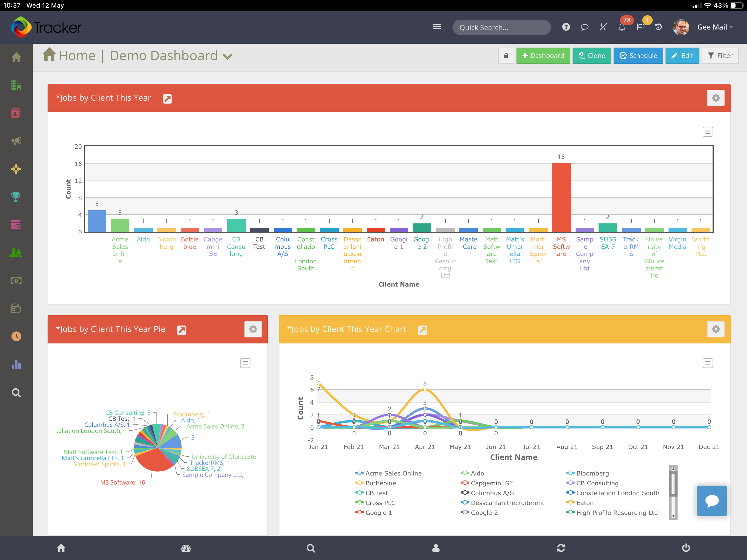
Task: Click the help question mark icon
Action: [566, 27]
